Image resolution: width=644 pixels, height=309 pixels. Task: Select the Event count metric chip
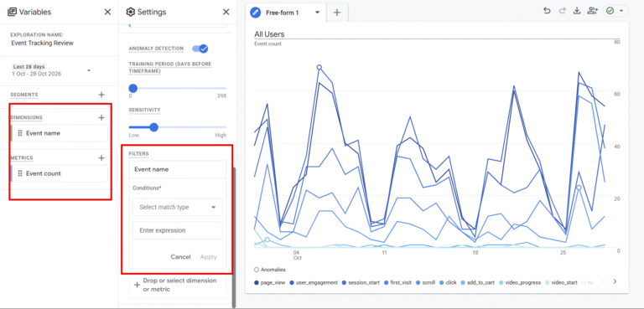(60, 173)
